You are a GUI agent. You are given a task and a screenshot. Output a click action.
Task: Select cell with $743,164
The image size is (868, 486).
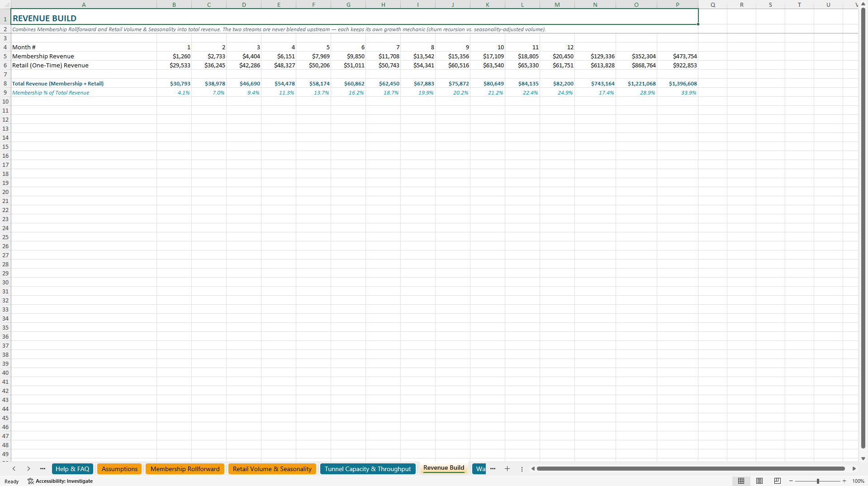(x=595, y=84)
